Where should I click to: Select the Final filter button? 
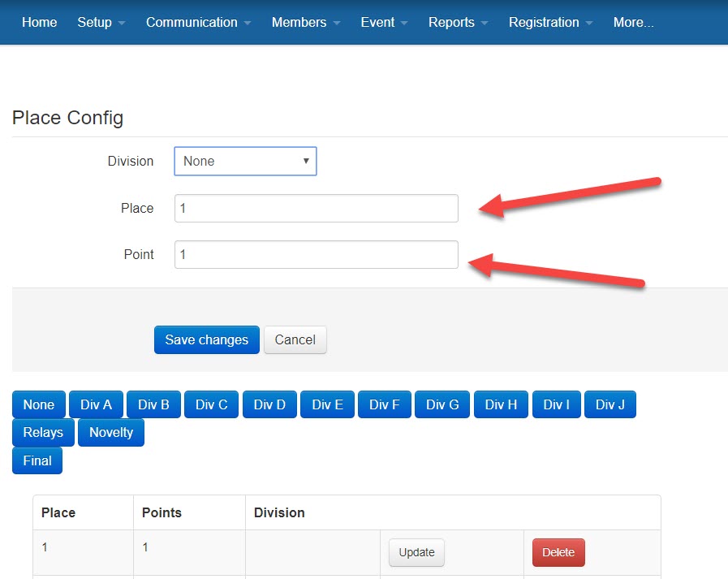[x=37, y=460]
